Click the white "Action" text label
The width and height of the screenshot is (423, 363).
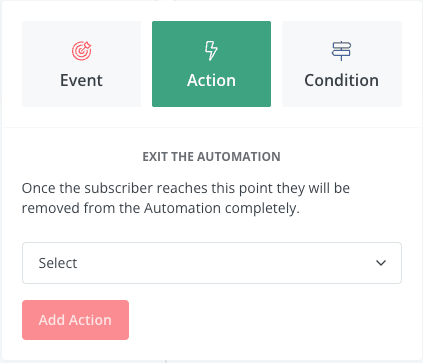point(211,80)
